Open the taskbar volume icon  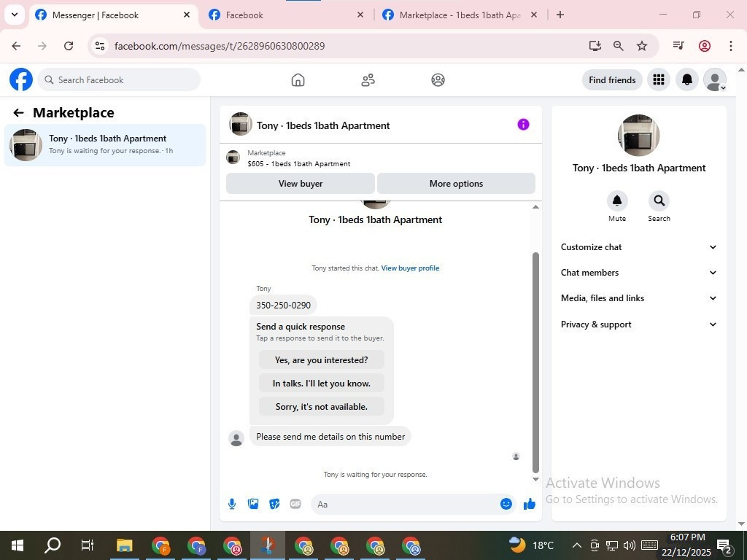point(630,545)
